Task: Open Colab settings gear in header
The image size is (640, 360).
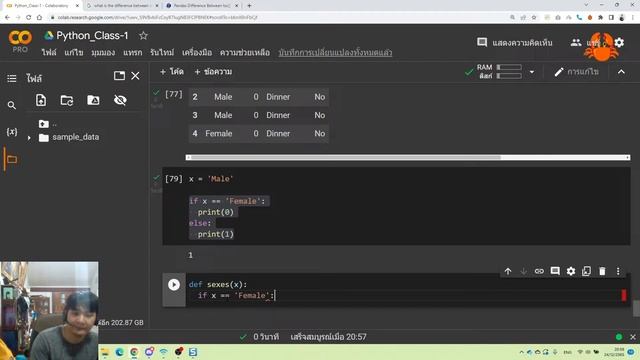Action: pos(619,42)
